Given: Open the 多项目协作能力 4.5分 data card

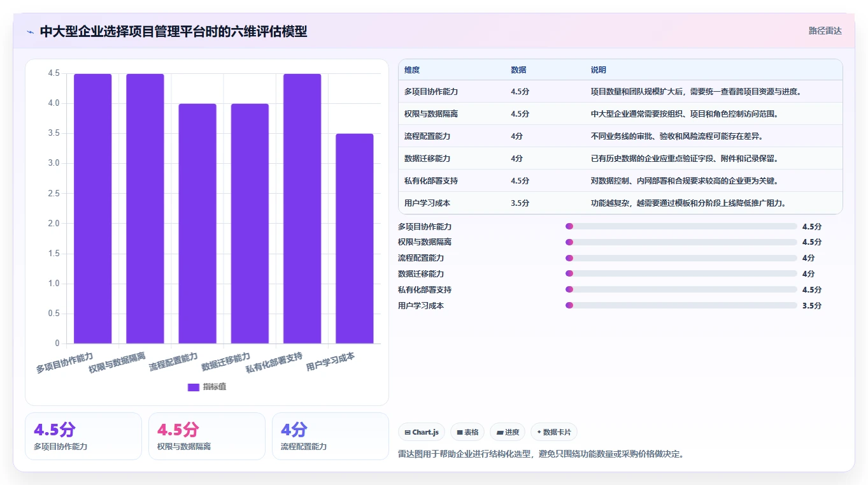Looking at the screenshot, I should tap(83, 436).
